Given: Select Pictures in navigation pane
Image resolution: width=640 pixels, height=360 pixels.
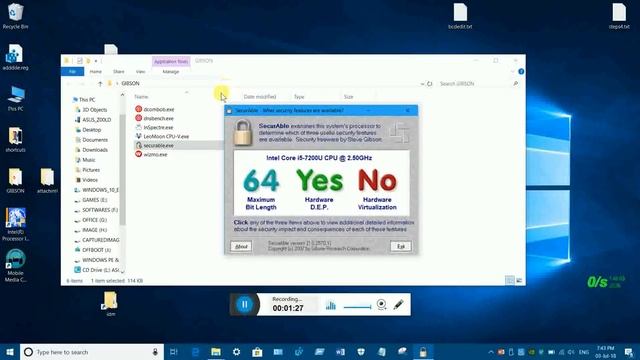Looking at the screenshot, I should tap(88, 170).
